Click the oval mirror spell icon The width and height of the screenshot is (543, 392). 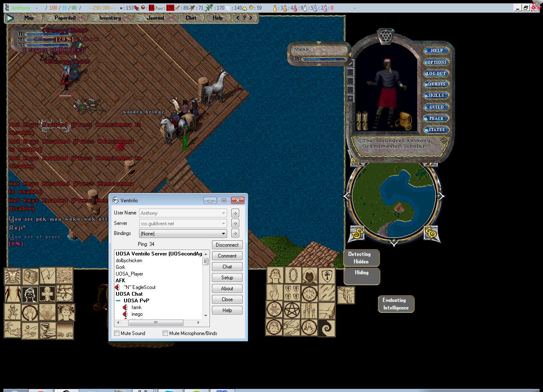point(292,276)
